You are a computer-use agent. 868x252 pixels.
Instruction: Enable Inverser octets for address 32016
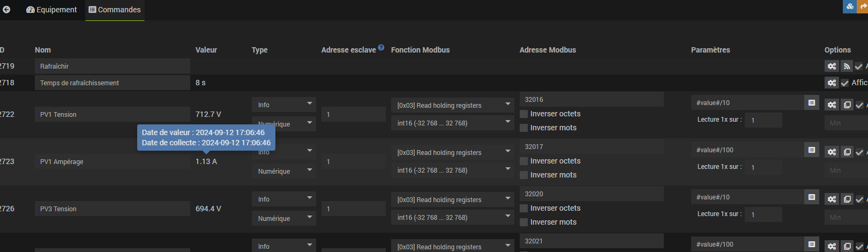click(x=524, y=114)
